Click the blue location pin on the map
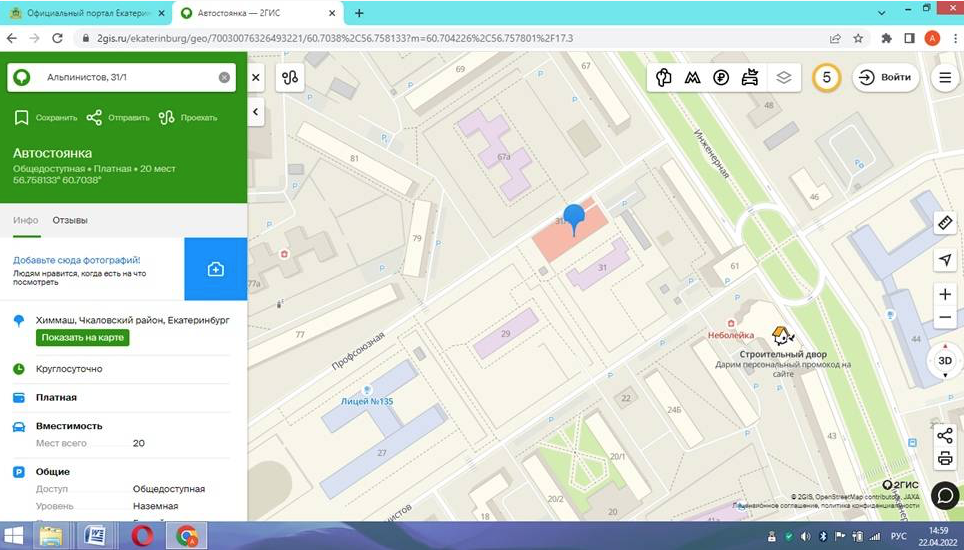The image size is (964, 550). (574, 219)
